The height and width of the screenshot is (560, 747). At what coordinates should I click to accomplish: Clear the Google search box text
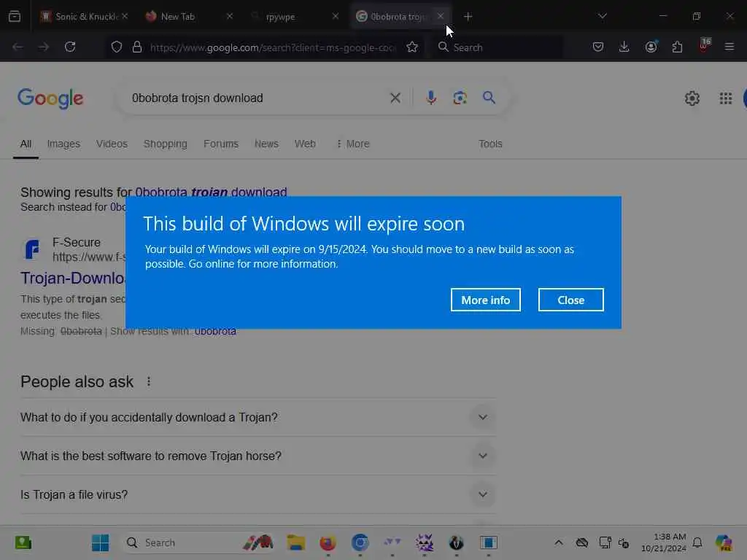coord(395,98)
